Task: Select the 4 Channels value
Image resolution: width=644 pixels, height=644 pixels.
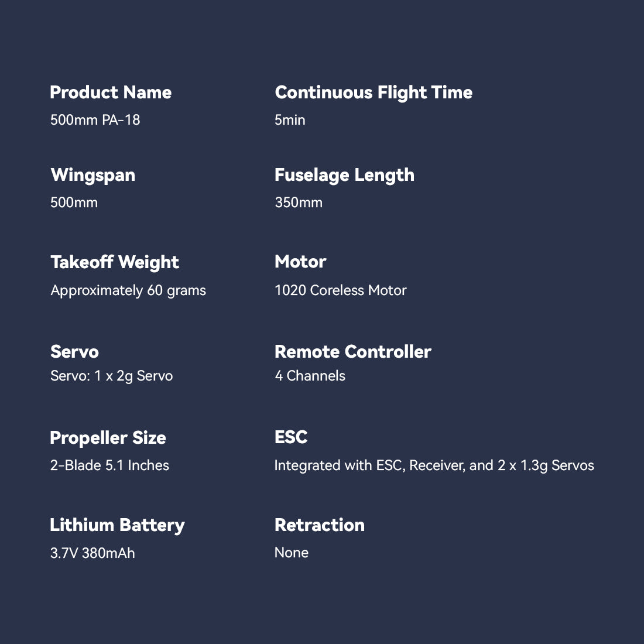Action: point(310,376)
